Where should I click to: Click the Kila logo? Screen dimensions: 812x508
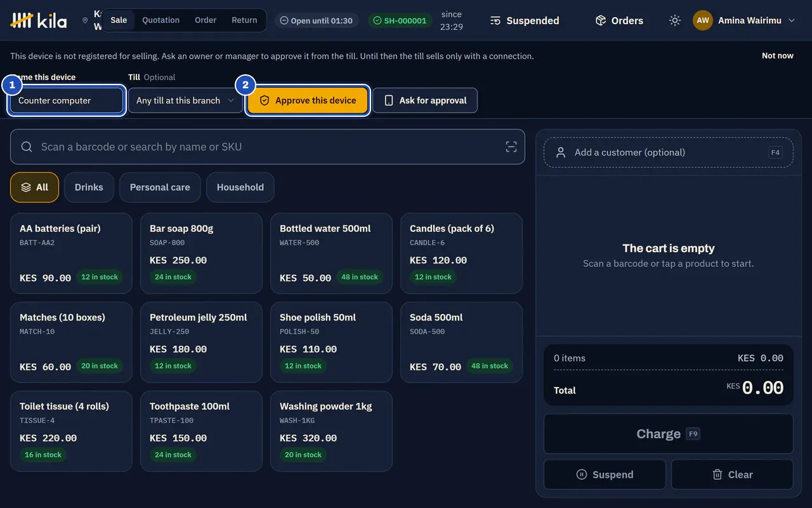pos(39,20)
